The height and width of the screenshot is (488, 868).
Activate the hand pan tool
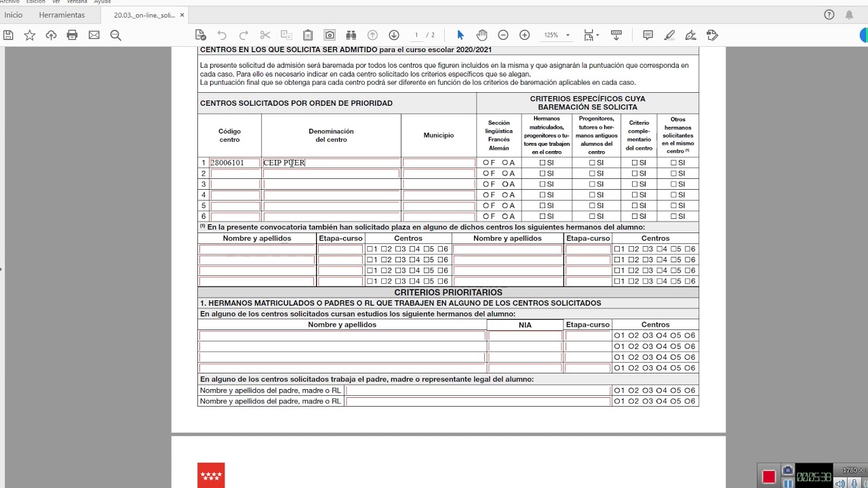click(481, 35)
